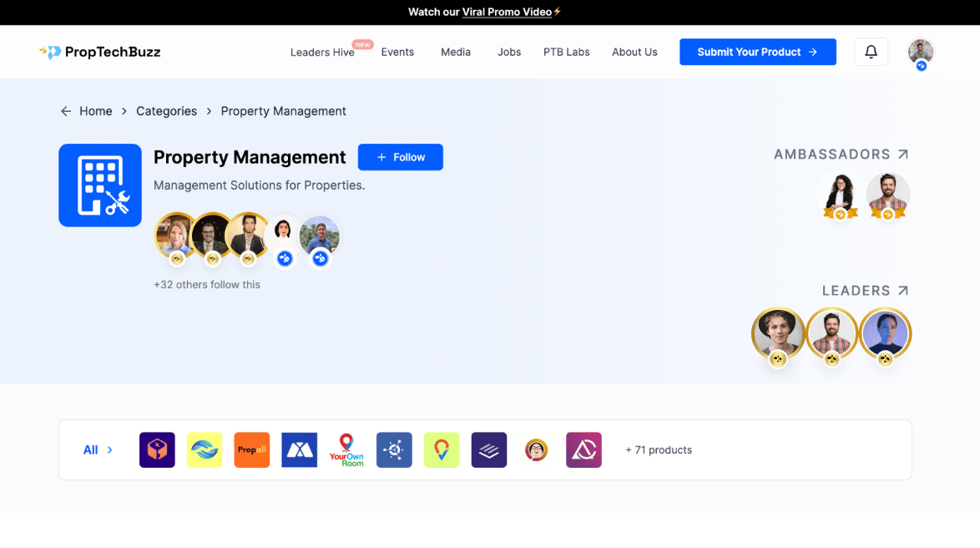
Task: Expand the All products chevron
Action: pos(109,449)
